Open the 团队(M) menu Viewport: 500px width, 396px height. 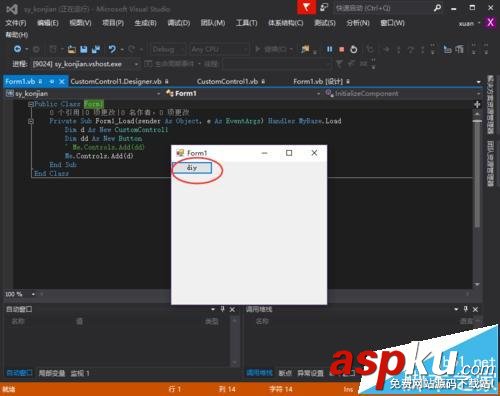point(213,23)
